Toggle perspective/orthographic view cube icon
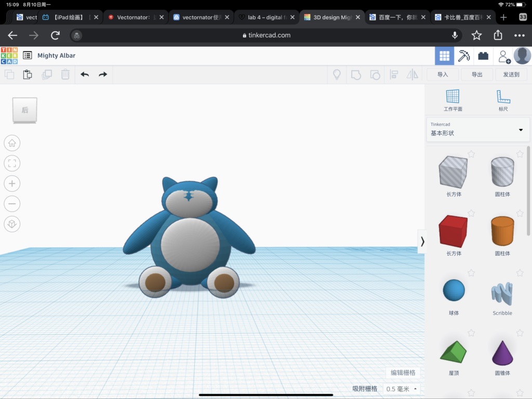532x399 pixels. pos(12,224)
